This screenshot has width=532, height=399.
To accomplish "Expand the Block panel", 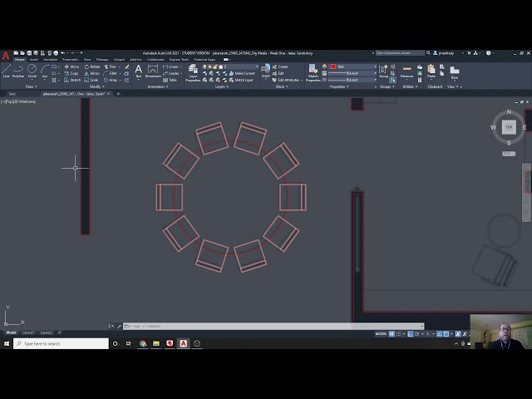I will (282, 86).
